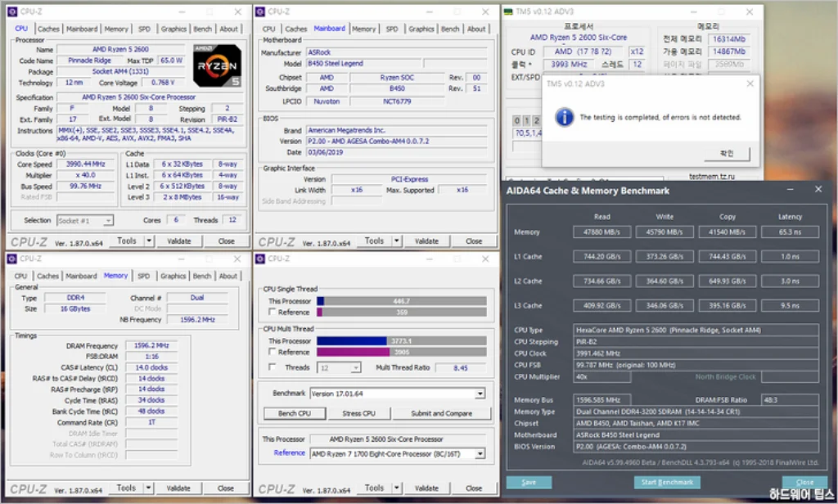Open Tools dropdown arrow in Mainboard window
The image size is (838, 504).
397,241
